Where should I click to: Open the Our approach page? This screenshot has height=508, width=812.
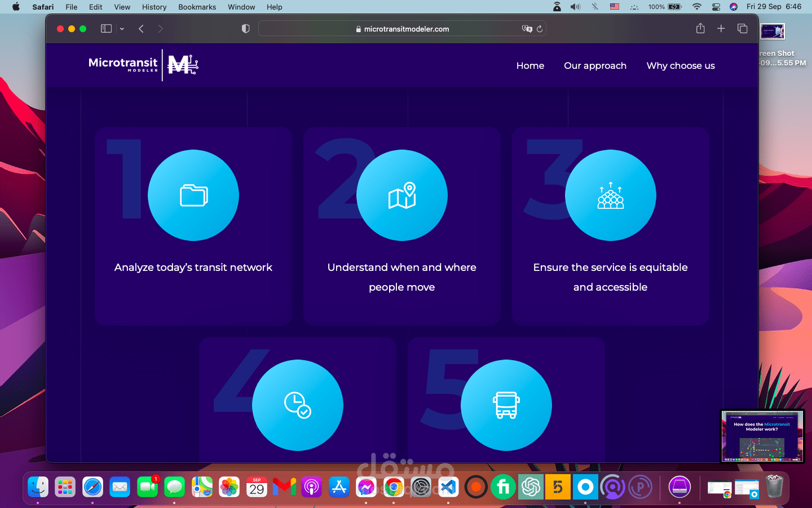point(595,65)
